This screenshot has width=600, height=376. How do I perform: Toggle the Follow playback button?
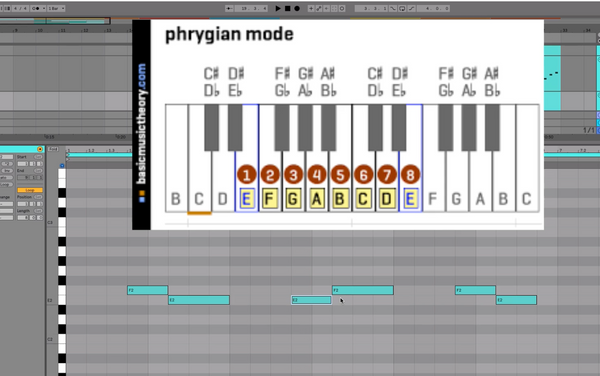(x=229, y=8)
